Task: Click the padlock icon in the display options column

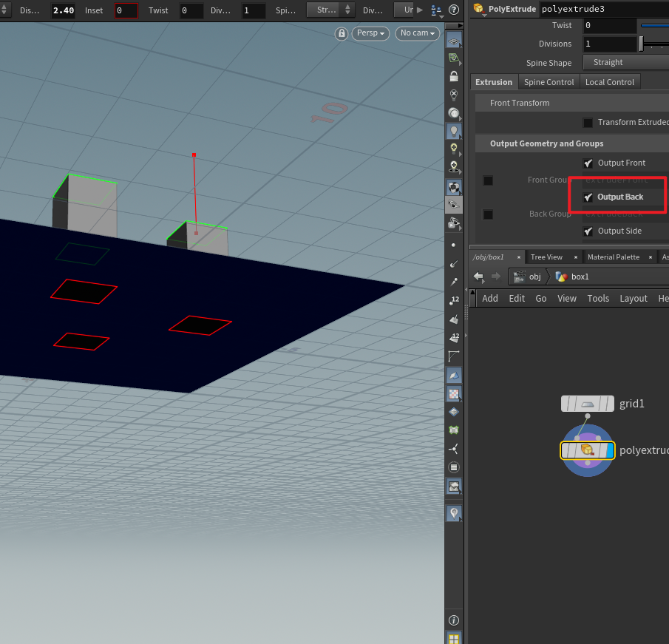Action: click(x=454, y=76)
